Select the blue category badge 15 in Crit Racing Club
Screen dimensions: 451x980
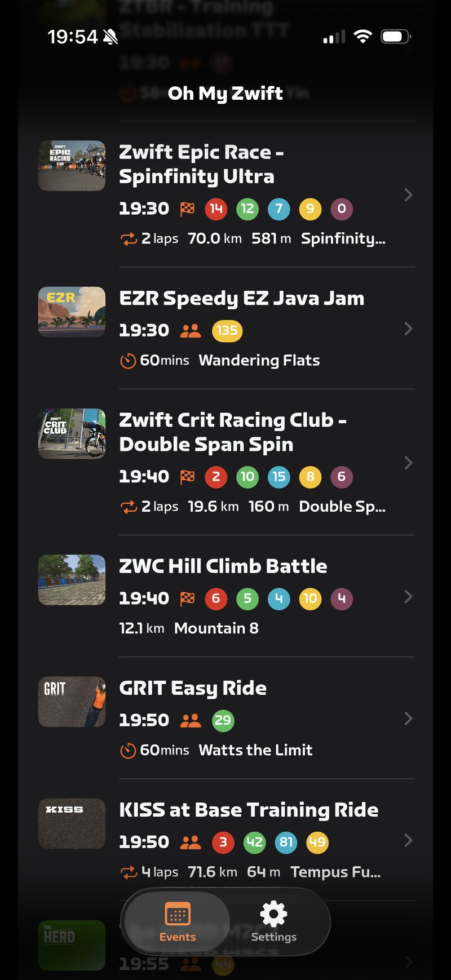point(279,477)
